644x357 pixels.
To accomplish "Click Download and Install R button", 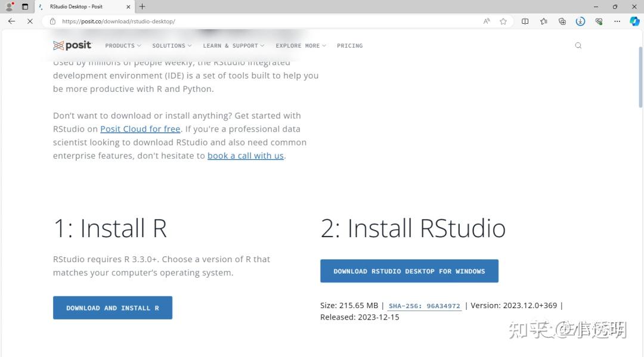I will pyautogui.click(x=113, y=308).
